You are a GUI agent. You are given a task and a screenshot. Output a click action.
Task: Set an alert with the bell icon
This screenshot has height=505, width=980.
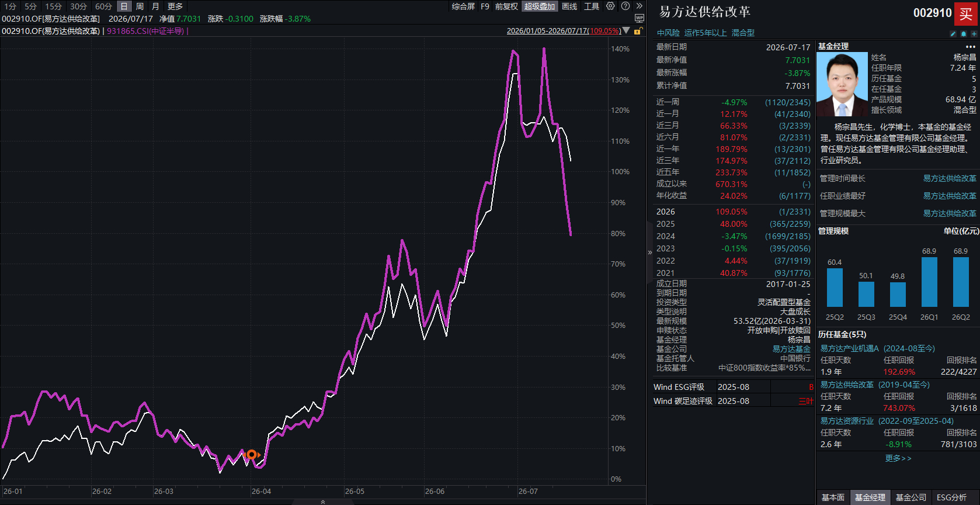coord(964,34)
